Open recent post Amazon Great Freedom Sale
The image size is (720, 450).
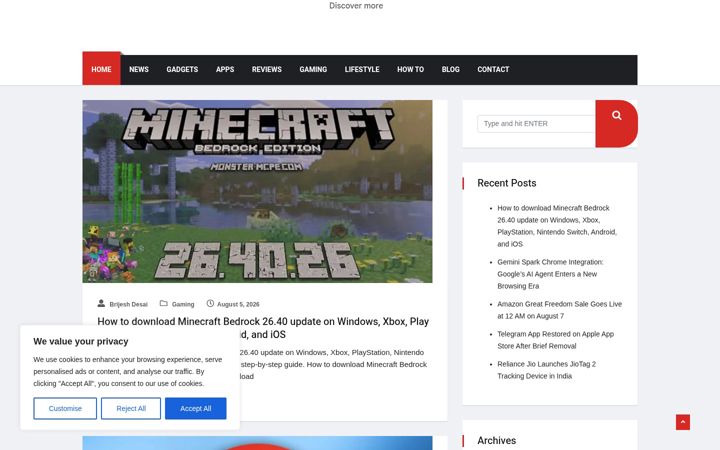(559, 310)
